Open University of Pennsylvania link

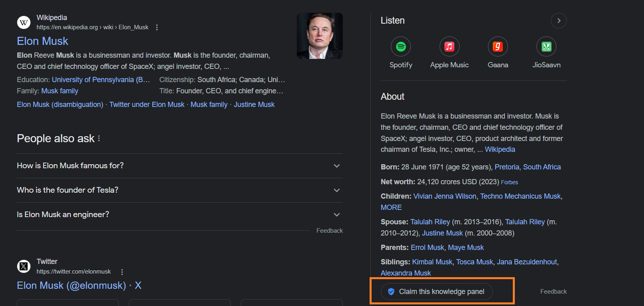(101, 80)
